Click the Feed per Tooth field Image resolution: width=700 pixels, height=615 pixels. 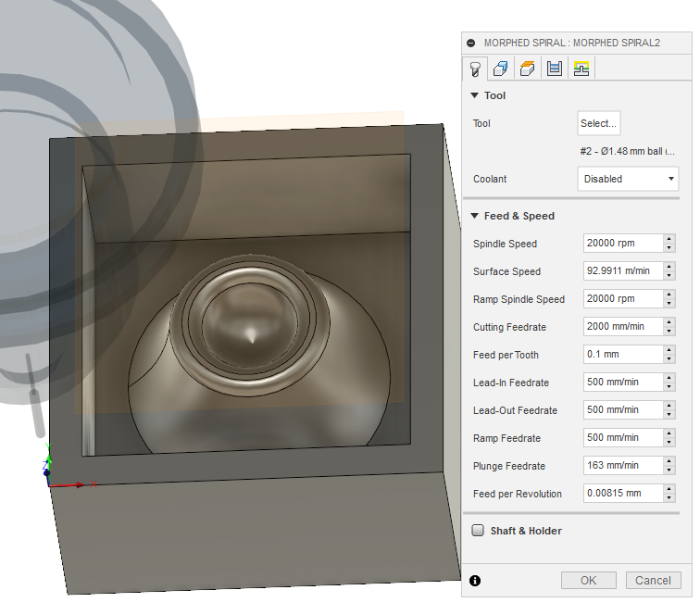[623, 354]
